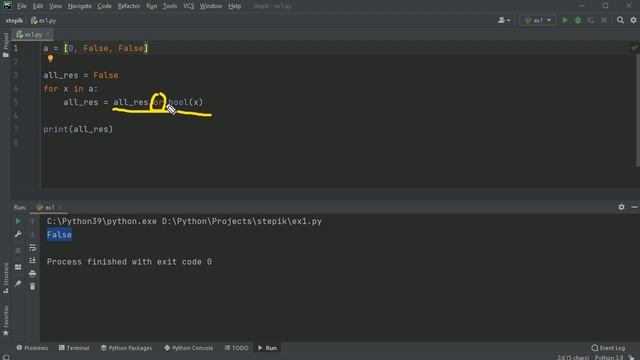Restore layout icon in Run panel
This screenshot has height=360, width=640.
pos(18,267)
